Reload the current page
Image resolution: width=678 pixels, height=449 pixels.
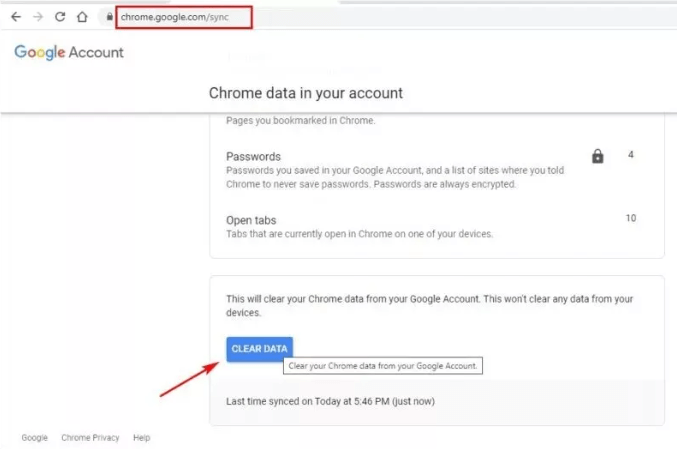pos(60,17)
